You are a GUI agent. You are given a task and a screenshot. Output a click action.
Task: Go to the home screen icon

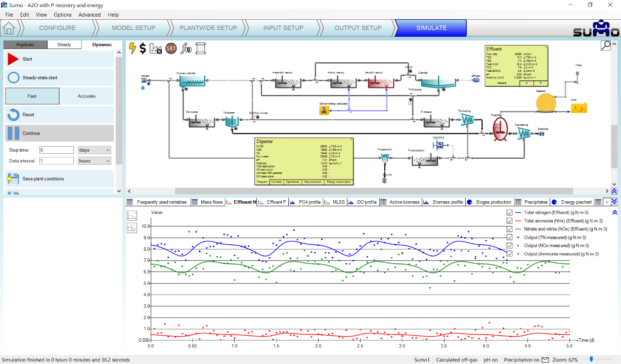[x=8, y=28]
